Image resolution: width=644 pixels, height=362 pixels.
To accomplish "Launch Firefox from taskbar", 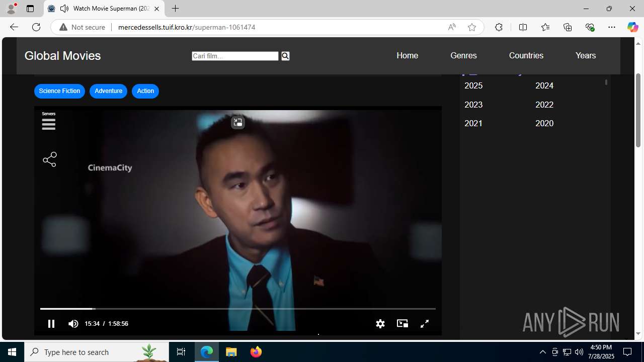I will 256,352.
